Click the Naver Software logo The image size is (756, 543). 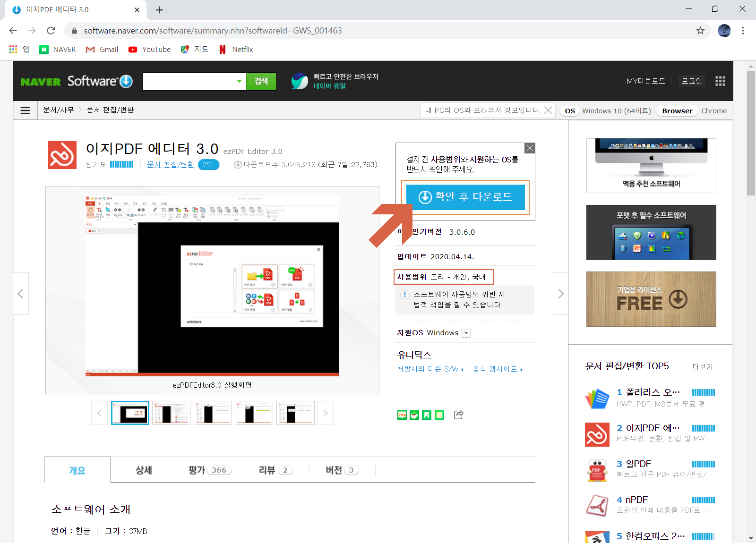pos(77,81)
